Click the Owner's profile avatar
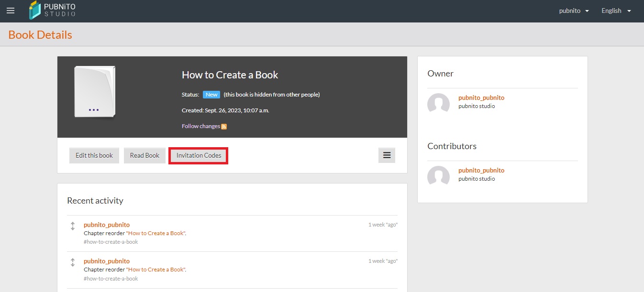 tap(438, 103)
